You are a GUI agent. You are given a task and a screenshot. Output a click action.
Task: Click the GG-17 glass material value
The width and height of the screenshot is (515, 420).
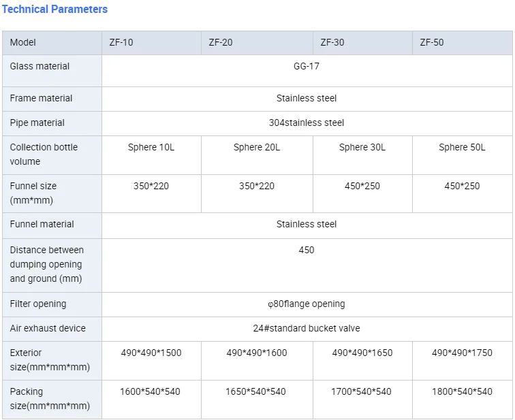(307, 67)
